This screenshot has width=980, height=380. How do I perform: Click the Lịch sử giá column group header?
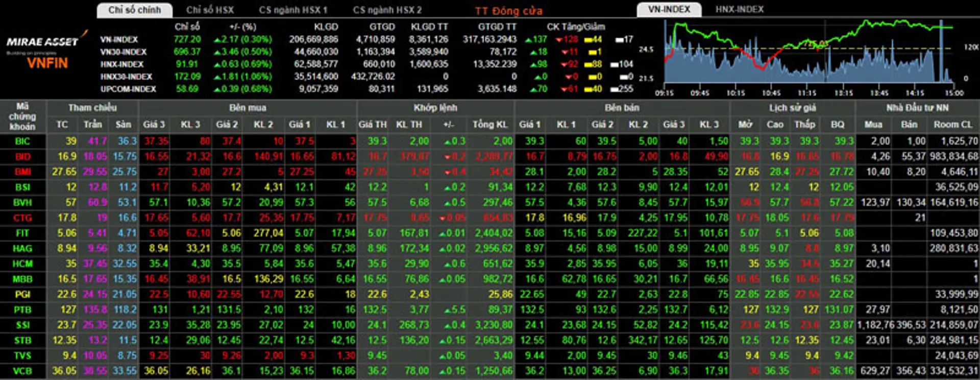(793, 108)
